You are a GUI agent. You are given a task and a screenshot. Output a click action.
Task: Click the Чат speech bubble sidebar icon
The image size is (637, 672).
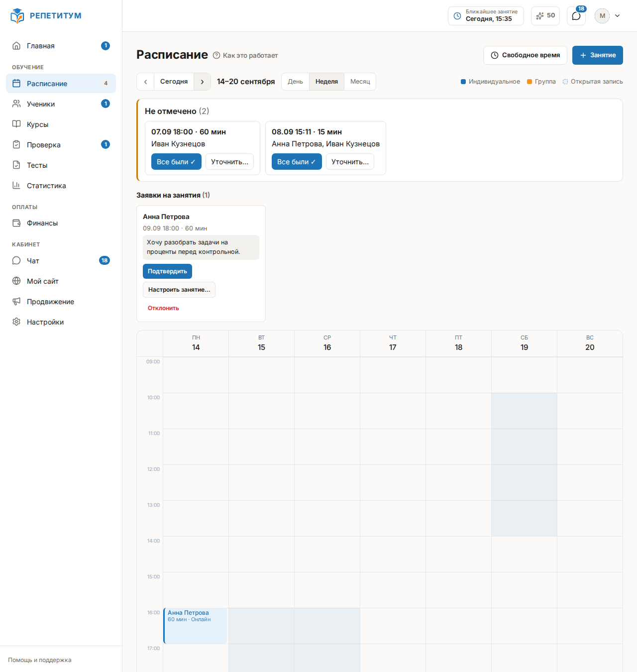tap(16, 261)
